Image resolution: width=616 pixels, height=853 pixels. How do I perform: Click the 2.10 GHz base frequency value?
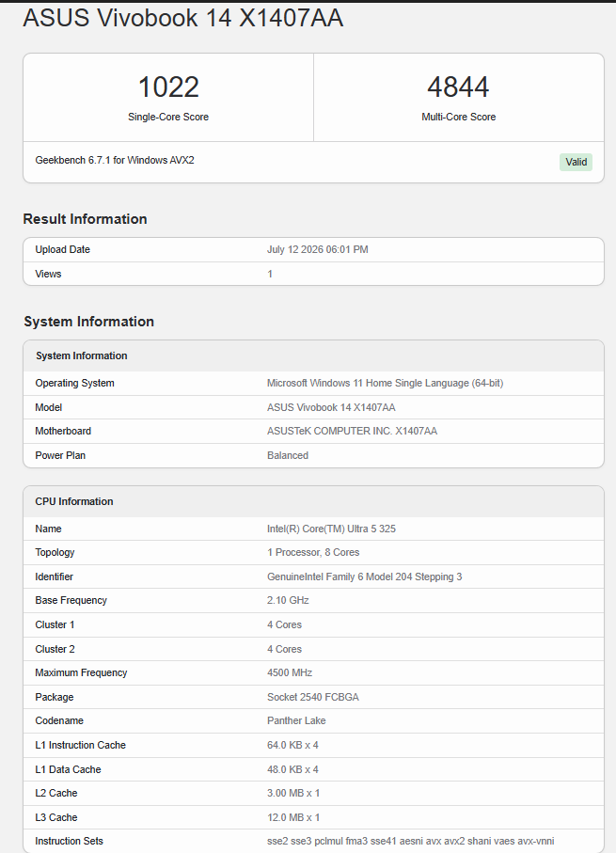(288, 600)
